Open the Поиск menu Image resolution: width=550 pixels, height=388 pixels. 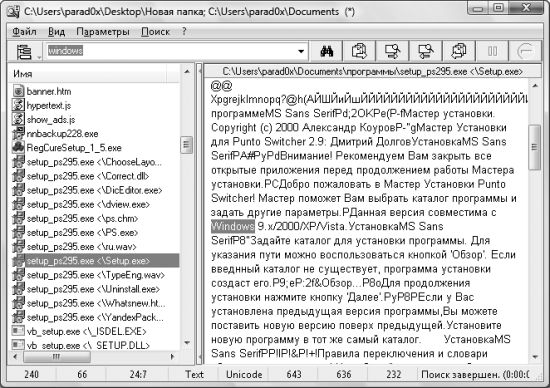tap(155, 32)
